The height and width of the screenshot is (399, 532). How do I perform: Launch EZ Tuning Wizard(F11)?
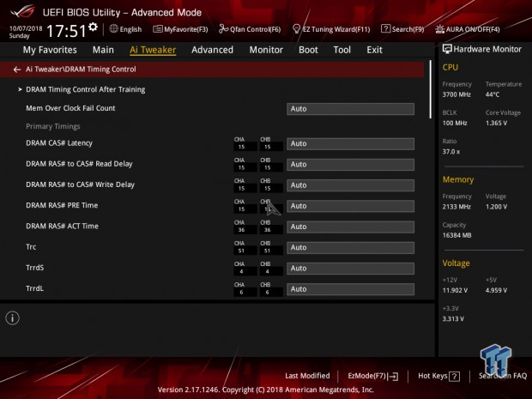(x=331, y=29)
